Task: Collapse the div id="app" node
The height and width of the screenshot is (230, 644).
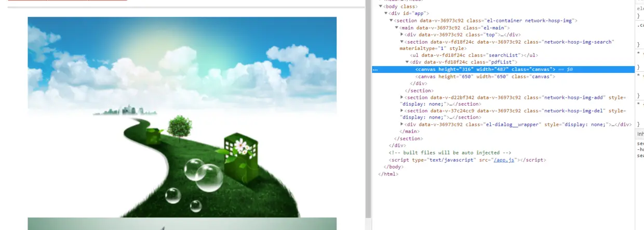Action: [x=386, y=14]
